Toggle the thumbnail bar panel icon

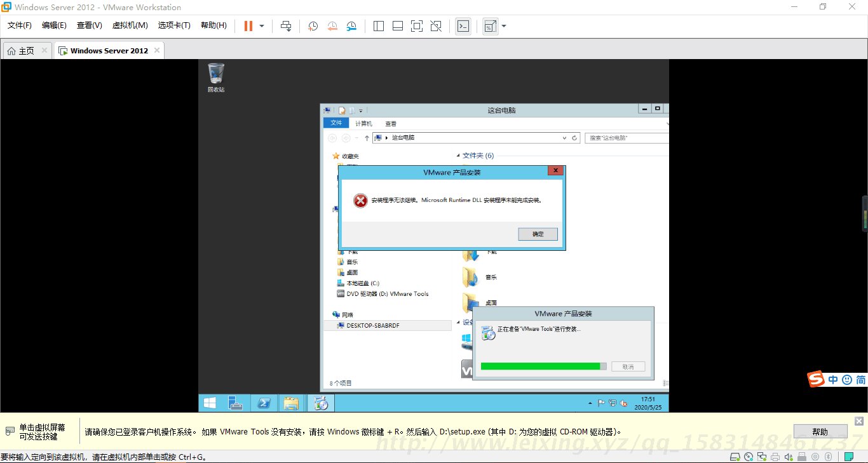click(398, 26)
